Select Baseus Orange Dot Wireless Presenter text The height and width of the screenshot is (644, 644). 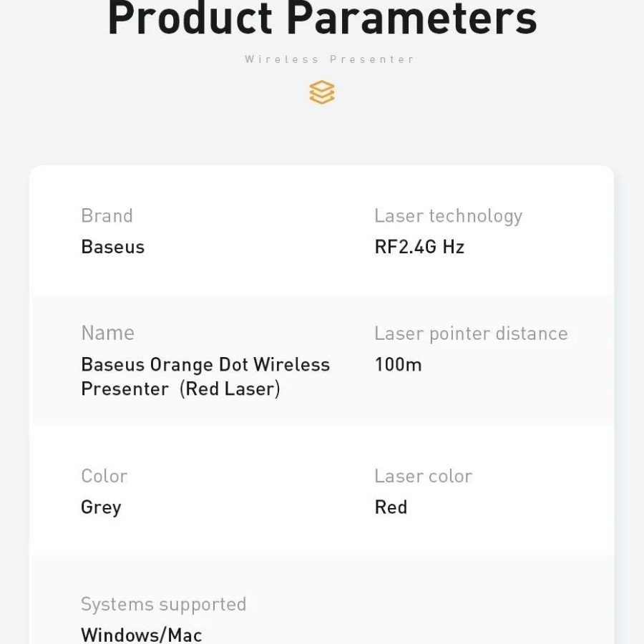205,365
